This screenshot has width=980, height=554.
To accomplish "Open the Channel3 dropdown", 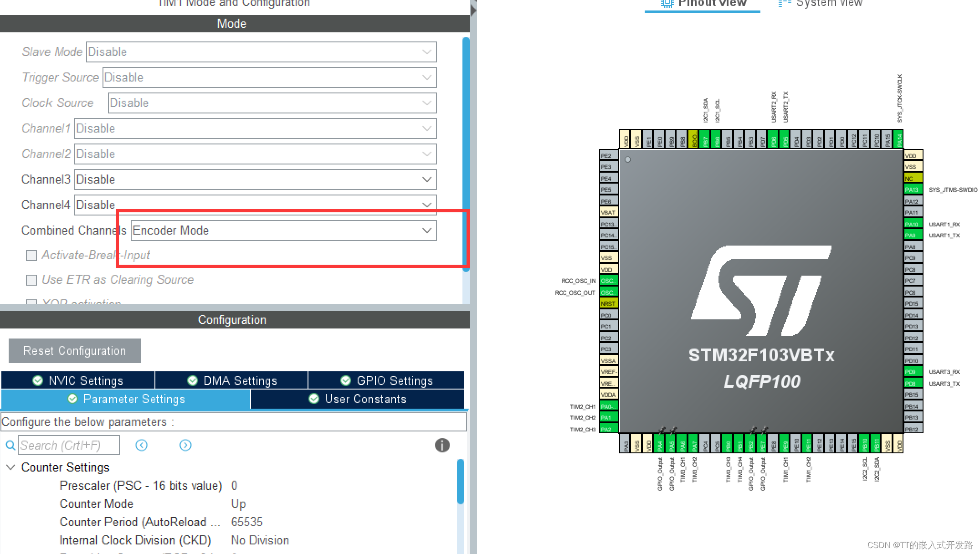I will [x=255, y=180].
